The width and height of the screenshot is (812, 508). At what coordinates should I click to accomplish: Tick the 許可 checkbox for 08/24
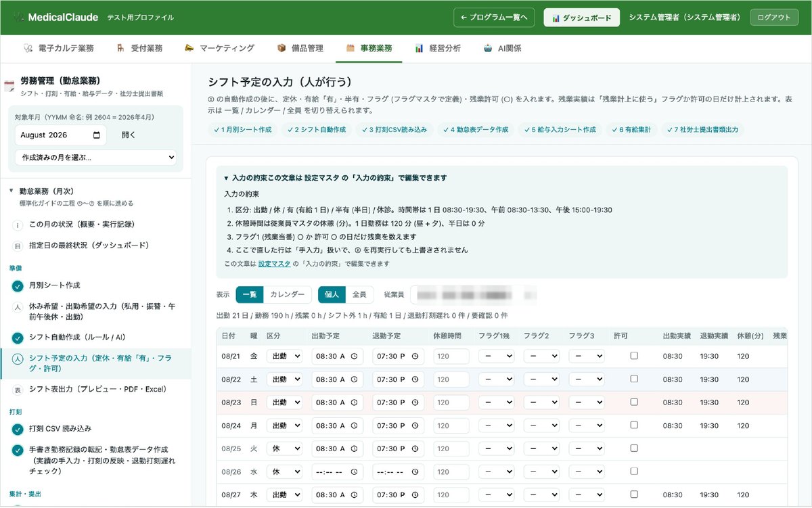tap(634, 425)
